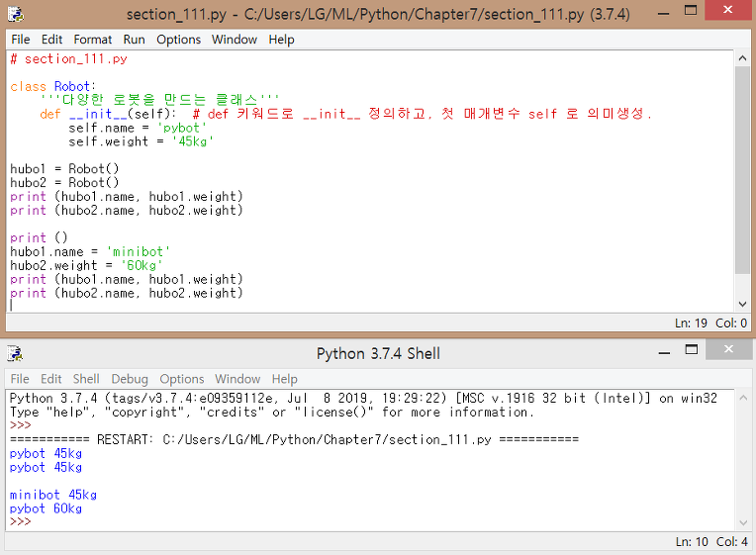Open the Window menu in Python Shell

pyautogui.click(x=237, y=379)
